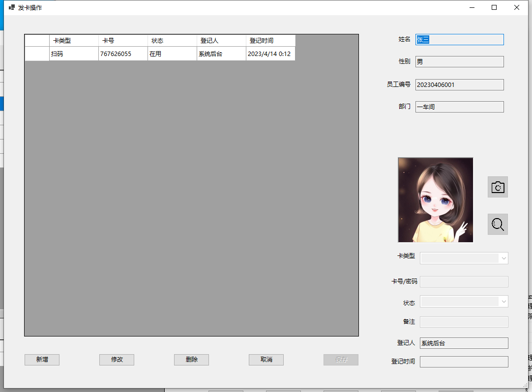Click the 性别 field showing 男
This screenshot has height=392, width=532.
460,62
